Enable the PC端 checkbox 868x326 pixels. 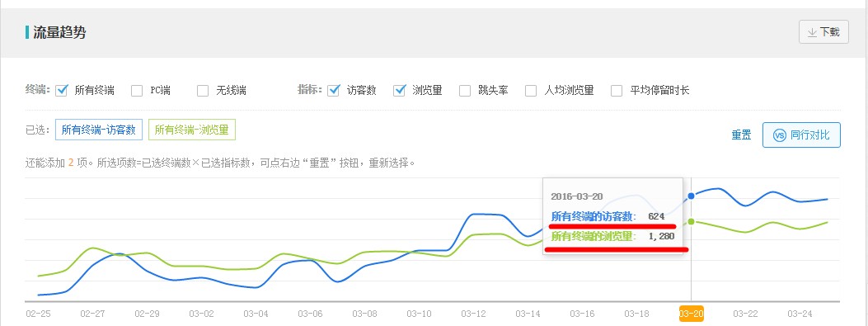point(137,90)
